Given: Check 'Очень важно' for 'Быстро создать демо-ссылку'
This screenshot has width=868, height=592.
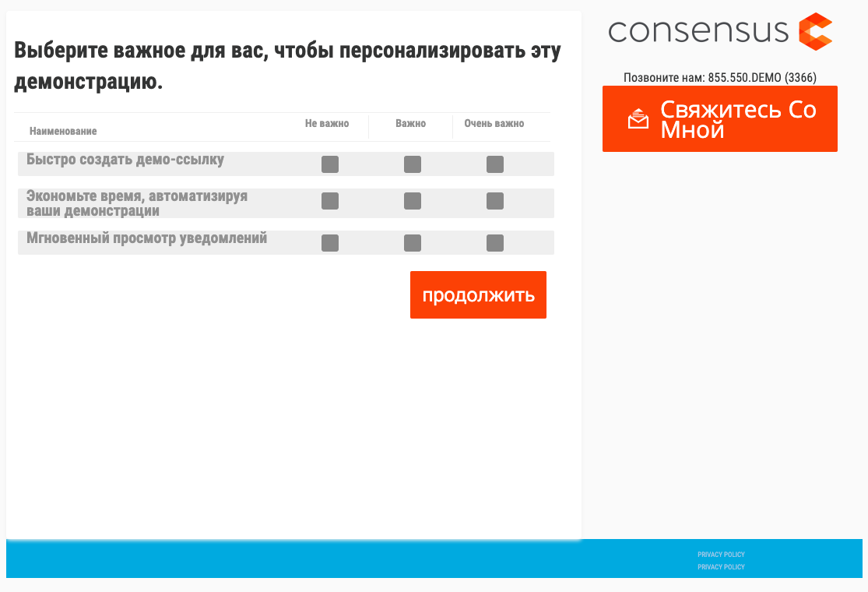Looking at the screenshot, I should [x=495, y=164].
